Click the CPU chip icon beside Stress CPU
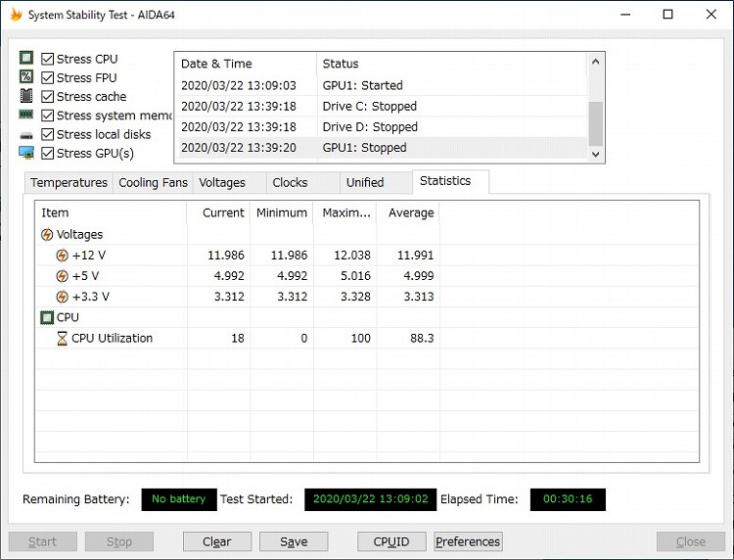The image size is (734, 560). (x=26, y=59)
